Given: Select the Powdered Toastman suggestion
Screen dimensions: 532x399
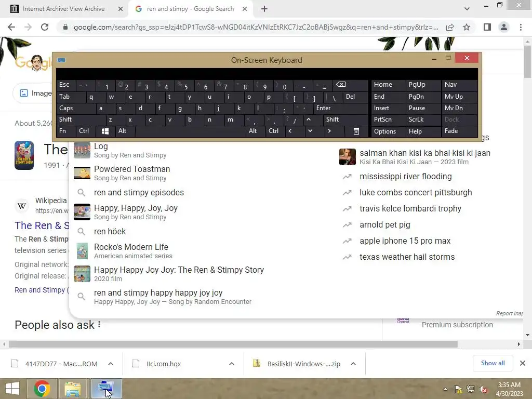Looking at the screenshot, I should coord(200,173).
